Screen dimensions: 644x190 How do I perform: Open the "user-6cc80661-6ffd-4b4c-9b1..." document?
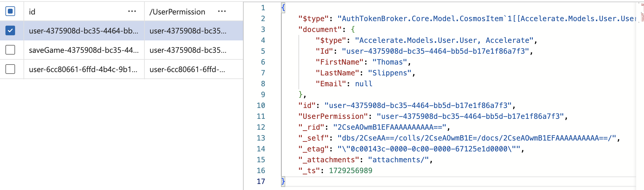point(83,69)
